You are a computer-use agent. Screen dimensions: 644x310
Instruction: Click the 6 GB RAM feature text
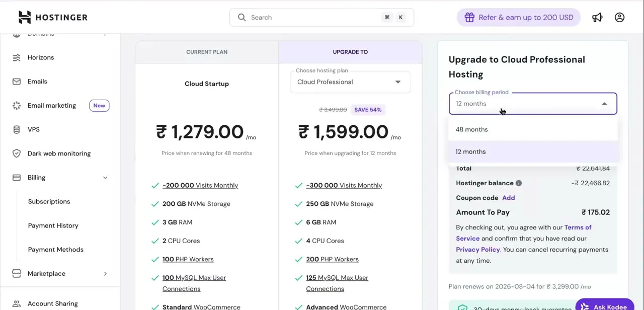tap(321, 222)
